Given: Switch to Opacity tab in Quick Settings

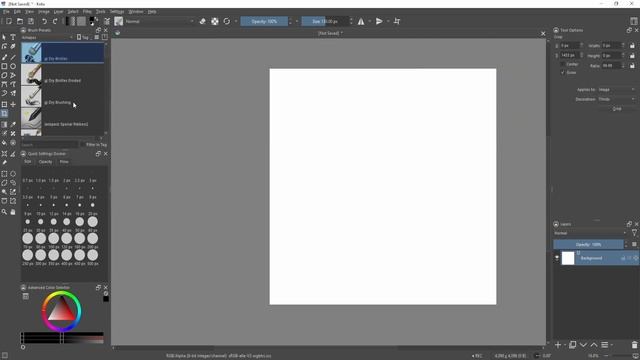Looking at the screenshot, I should click(45, 162).
